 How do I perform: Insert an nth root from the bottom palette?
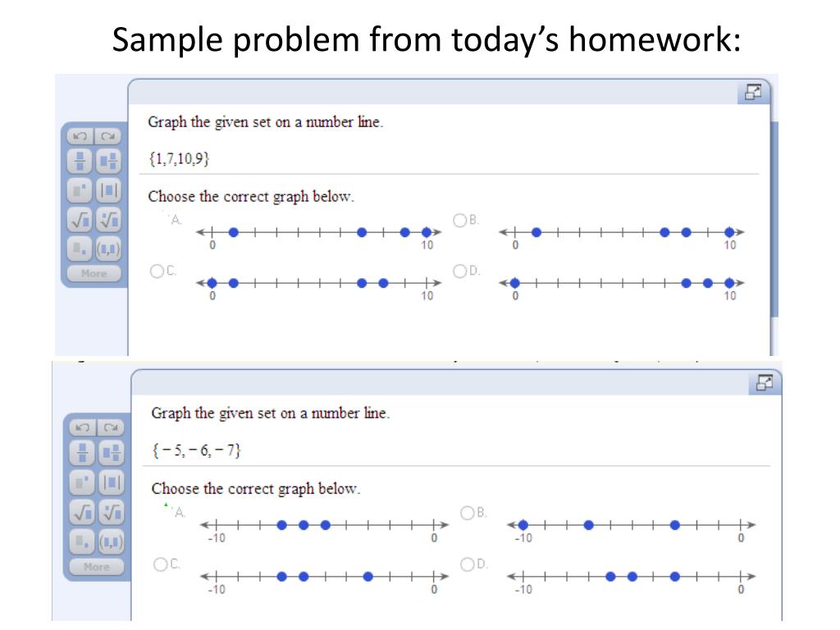112,512
